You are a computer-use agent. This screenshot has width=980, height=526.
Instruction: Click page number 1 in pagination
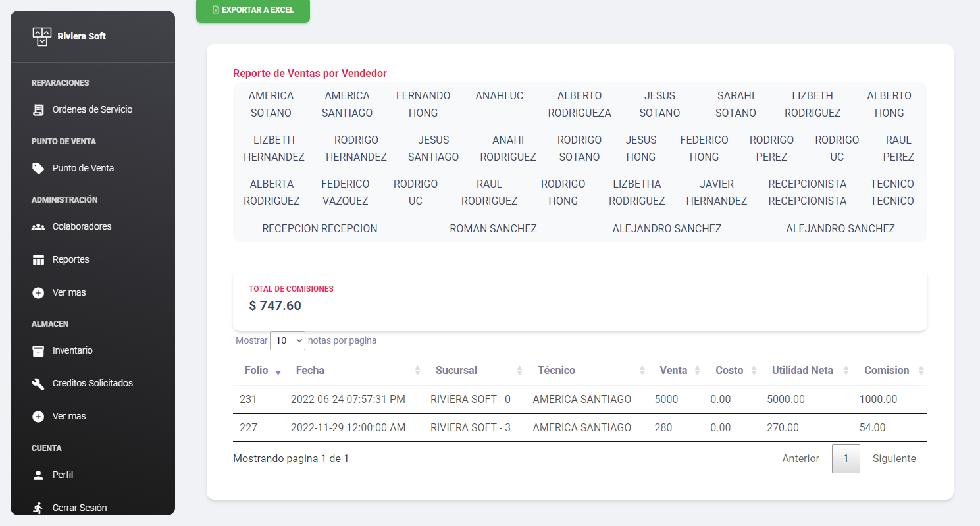coord(846,459)
